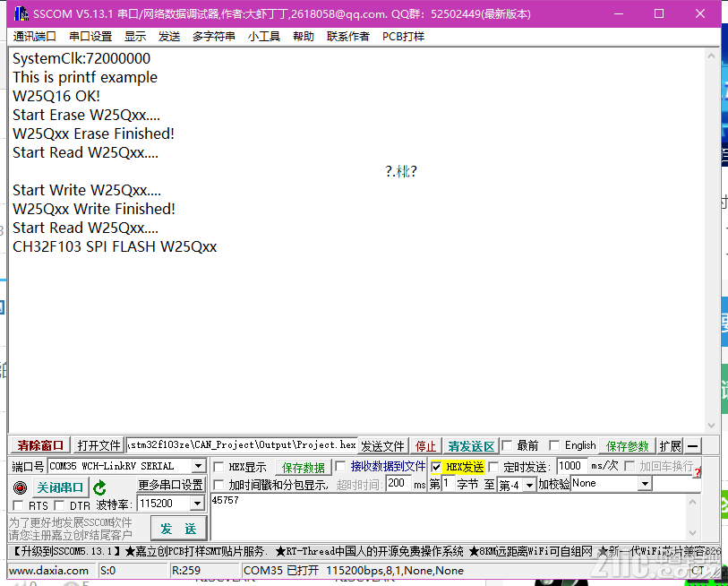Click the 保存参数 button
The width and height of the screenshot is (728, 586).
pos(627,446)
